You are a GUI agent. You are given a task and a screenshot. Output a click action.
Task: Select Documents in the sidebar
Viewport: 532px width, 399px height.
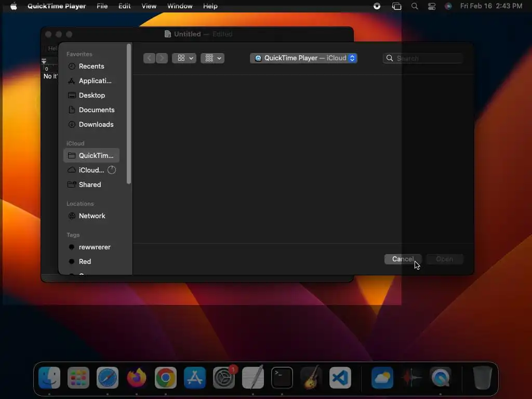click(91, 110)
